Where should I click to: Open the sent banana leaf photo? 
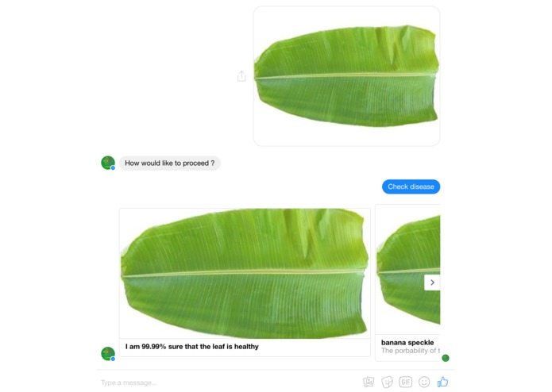(x=347, y=76)
